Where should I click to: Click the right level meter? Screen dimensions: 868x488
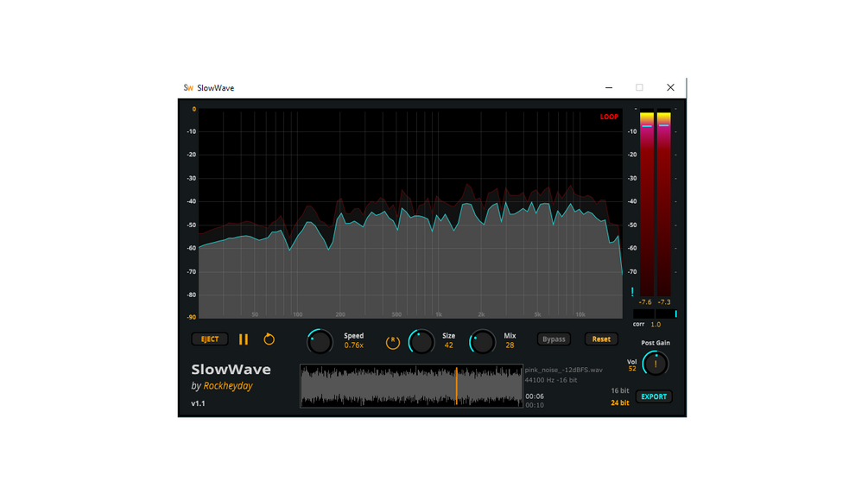[663, 204]
